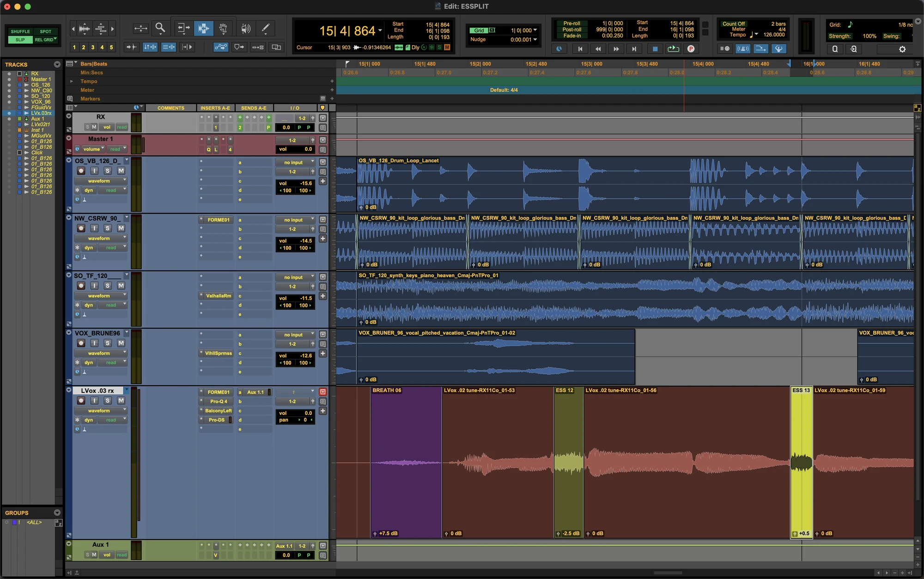This screenshot has height=579, width=924.
Task: Toggle Fade-in in transport
Action: pyautogui.click(x=572, y=36)
